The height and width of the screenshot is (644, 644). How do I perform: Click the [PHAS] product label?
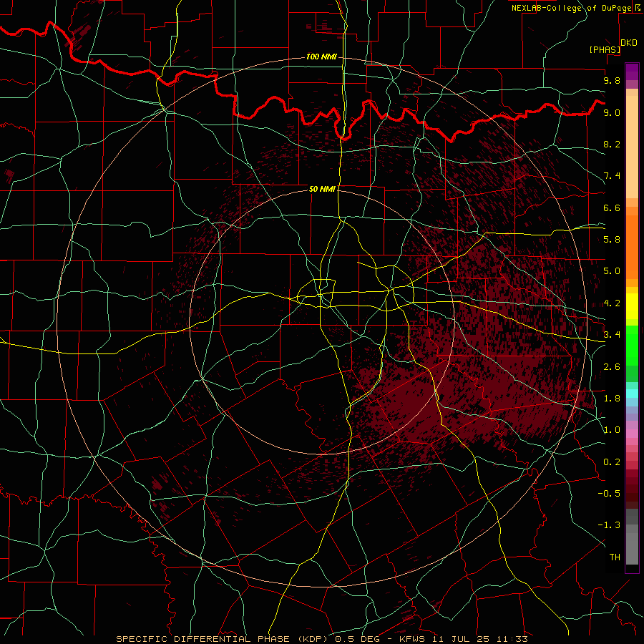pyautogui.click(x=605, y=49)
